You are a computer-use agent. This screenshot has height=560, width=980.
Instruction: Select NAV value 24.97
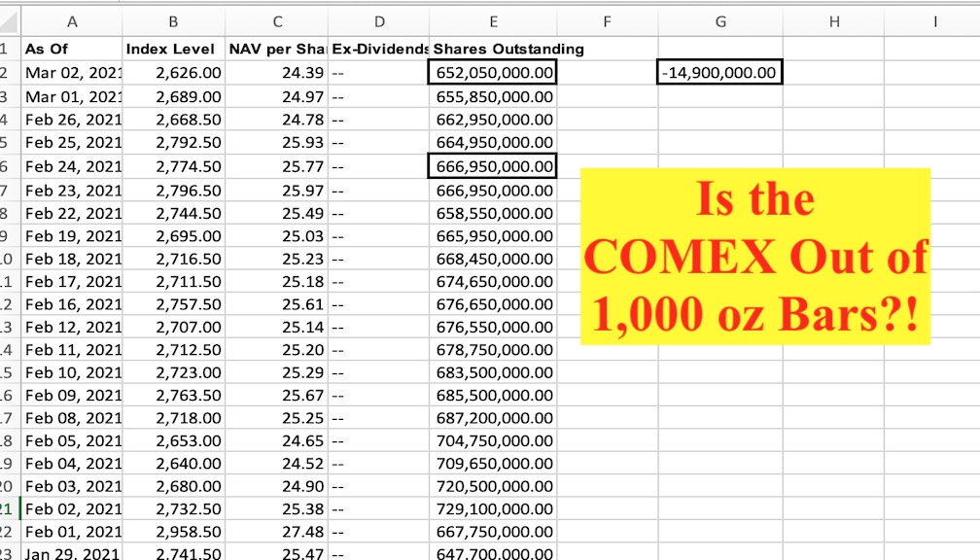click(277, 97)
